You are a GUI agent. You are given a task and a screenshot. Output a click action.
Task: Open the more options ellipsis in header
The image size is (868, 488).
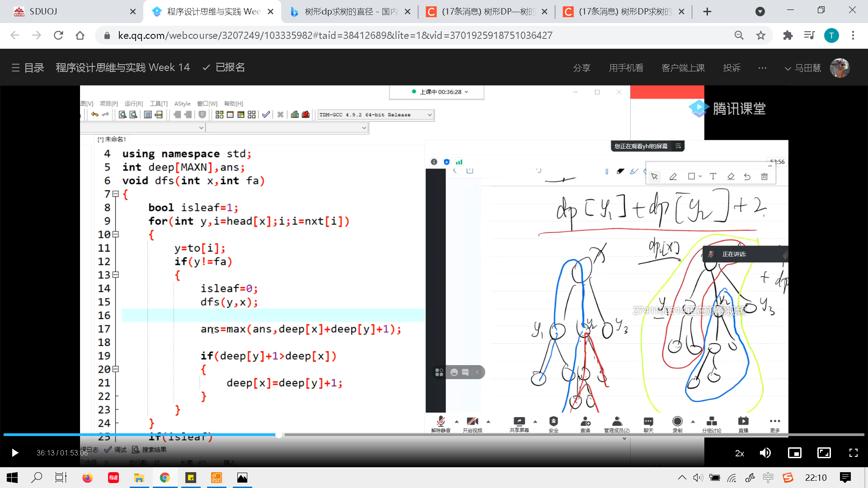[762, 68]
